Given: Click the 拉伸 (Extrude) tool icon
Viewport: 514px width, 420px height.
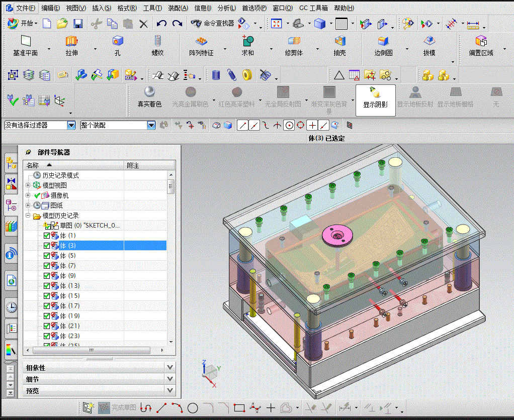Looking at the screenshot, I should (x=72, y=42).
